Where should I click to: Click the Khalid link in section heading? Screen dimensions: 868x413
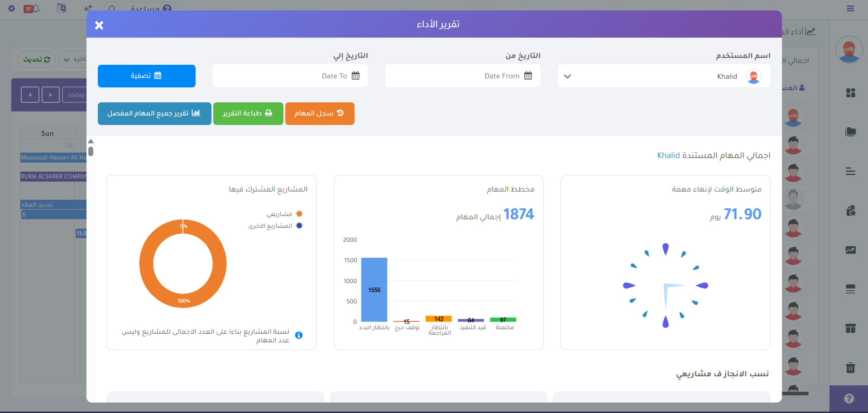[668, 155]
